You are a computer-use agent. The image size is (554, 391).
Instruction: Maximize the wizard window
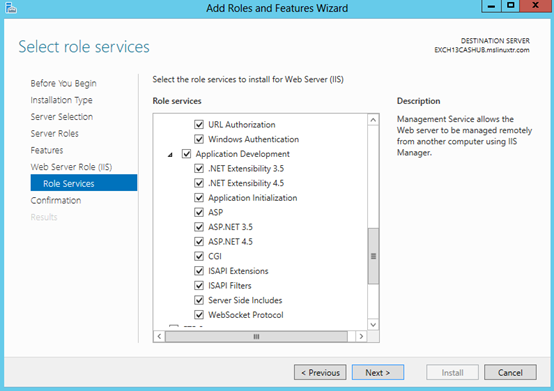(511, 6)
